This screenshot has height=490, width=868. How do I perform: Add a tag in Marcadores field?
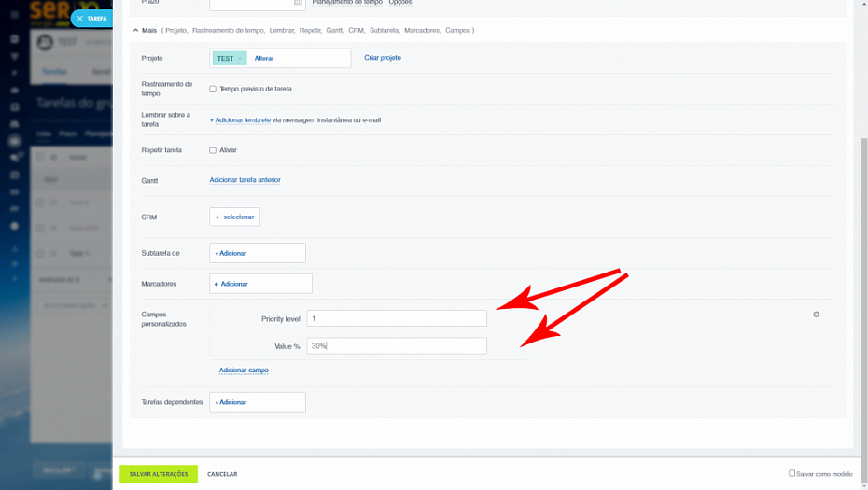coord(260,284)
